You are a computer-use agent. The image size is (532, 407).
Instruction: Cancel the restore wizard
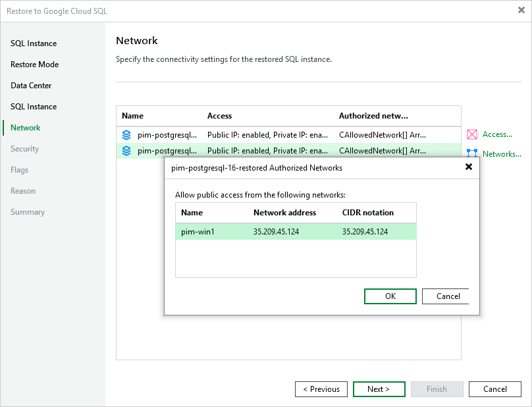pyautogui.click(x=495, y=389)
